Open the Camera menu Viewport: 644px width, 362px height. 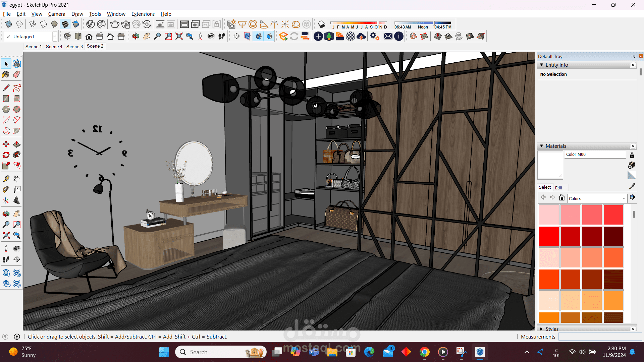coord(57,14)
